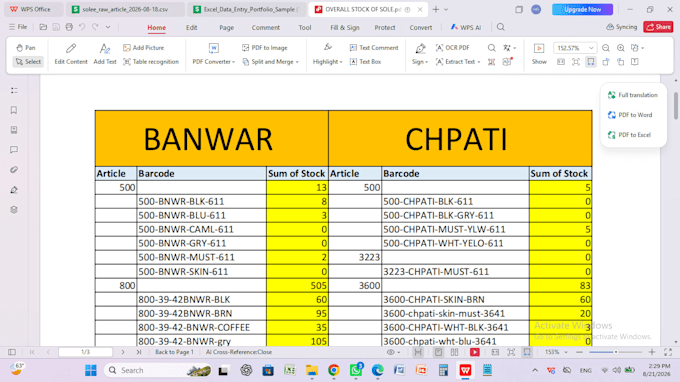Switch to the Edit tab
680x382 pixels.
(x=192, y=27)
